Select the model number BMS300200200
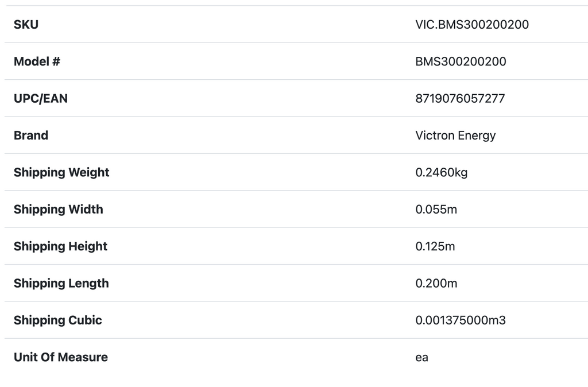Screen dimensions: 588x387 [461, 61]
